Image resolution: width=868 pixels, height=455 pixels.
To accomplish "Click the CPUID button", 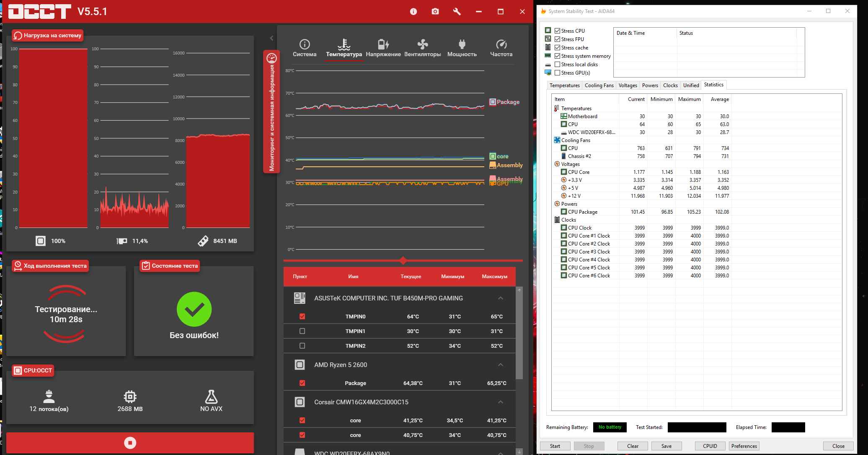I will point(710,446).
